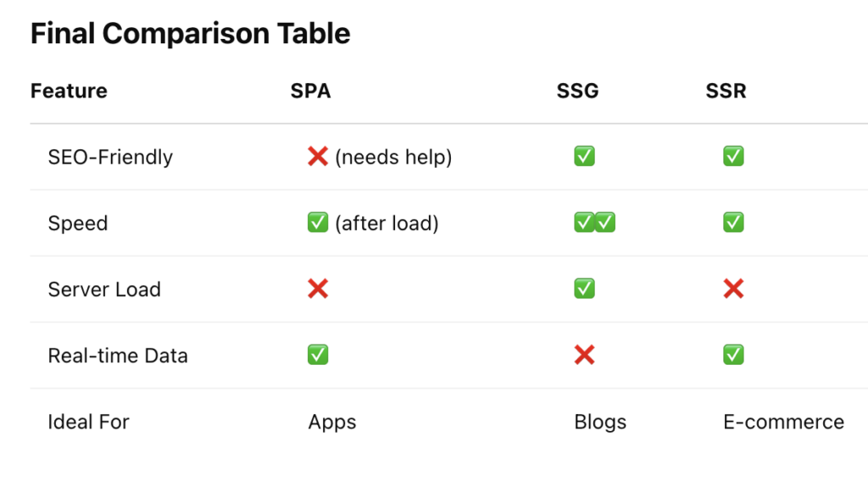868x481 pixels.
Task: Click red X for SSG Real-time Data
Action: pyautogui.click(x=584, y=355)
